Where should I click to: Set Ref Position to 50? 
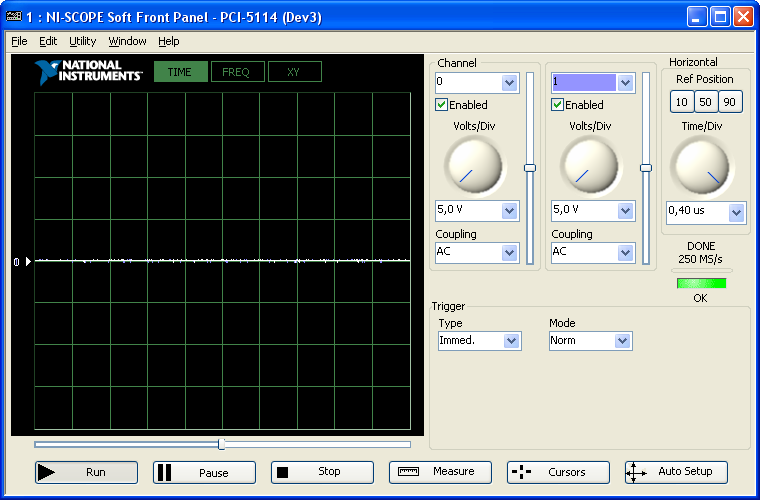[706, 102]
